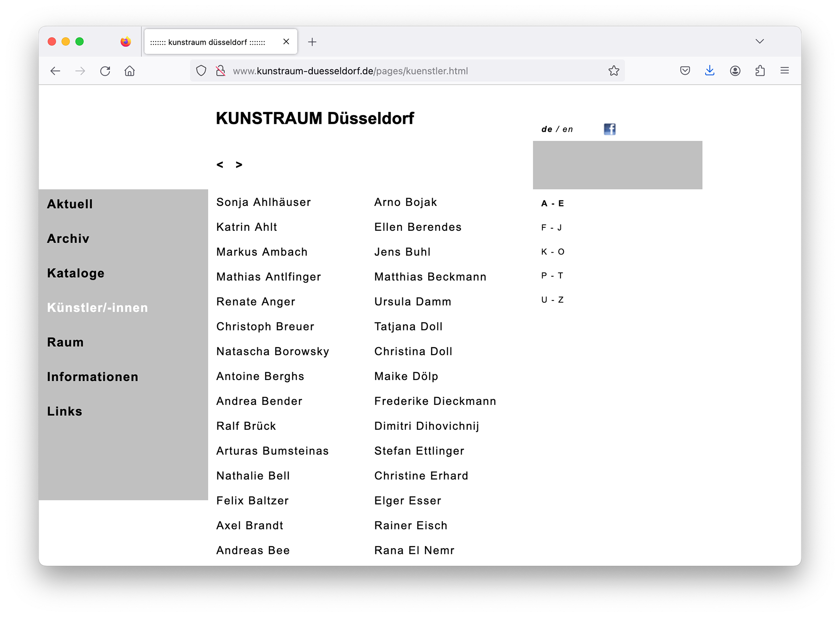
Task: Open Firefox application hamburger menu
Action: click(x=784, y=71)
